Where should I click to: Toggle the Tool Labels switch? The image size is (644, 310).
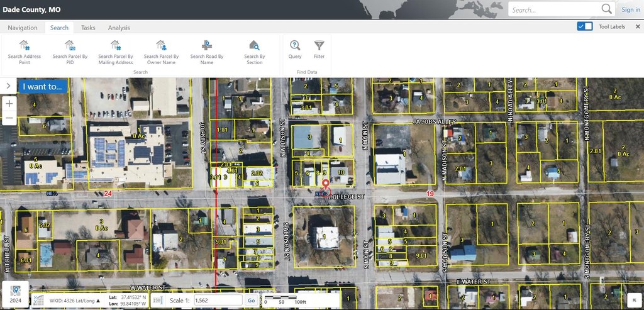[585, 26]
